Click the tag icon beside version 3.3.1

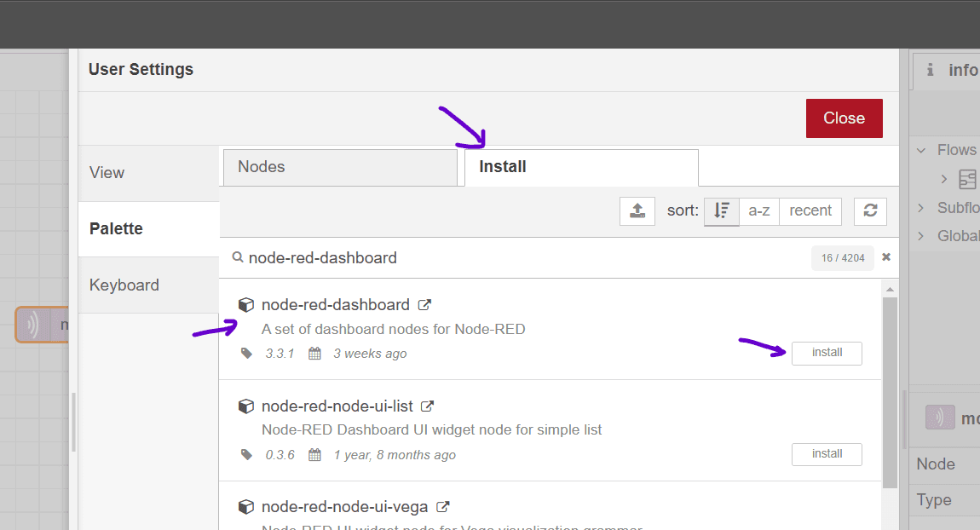(x=246, y=353)
